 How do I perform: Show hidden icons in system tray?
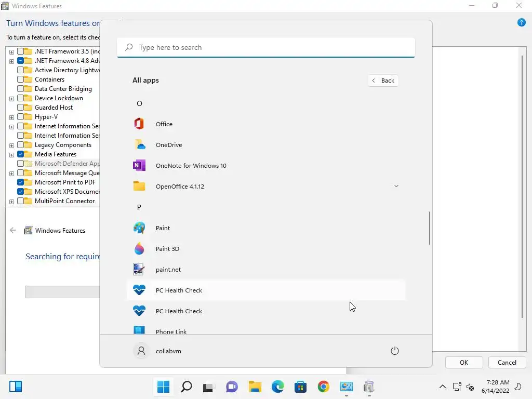[443, 387]
